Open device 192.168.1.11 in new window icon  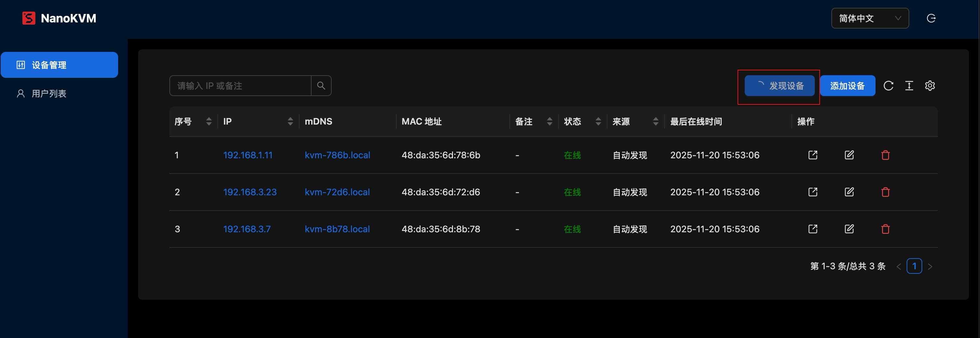(x=813, y=155)
